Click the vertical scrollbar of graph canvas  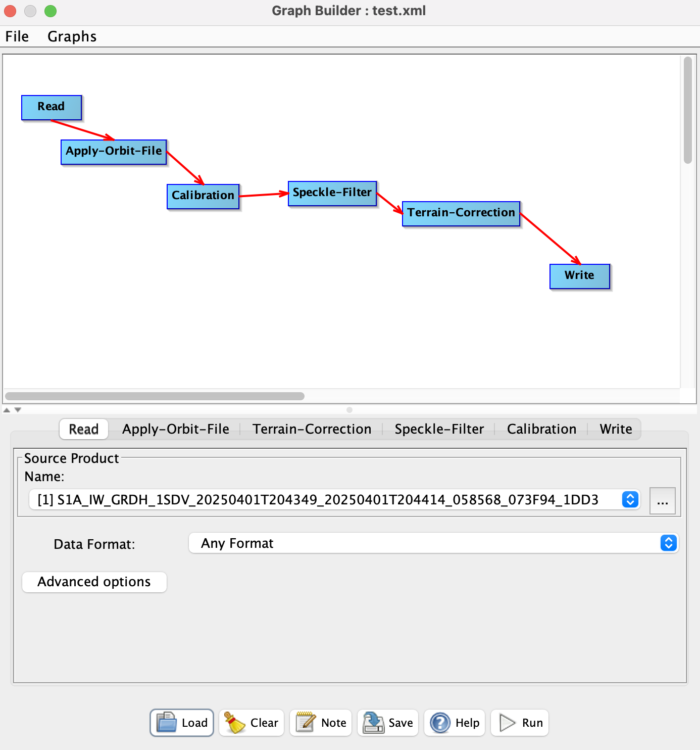688,110
